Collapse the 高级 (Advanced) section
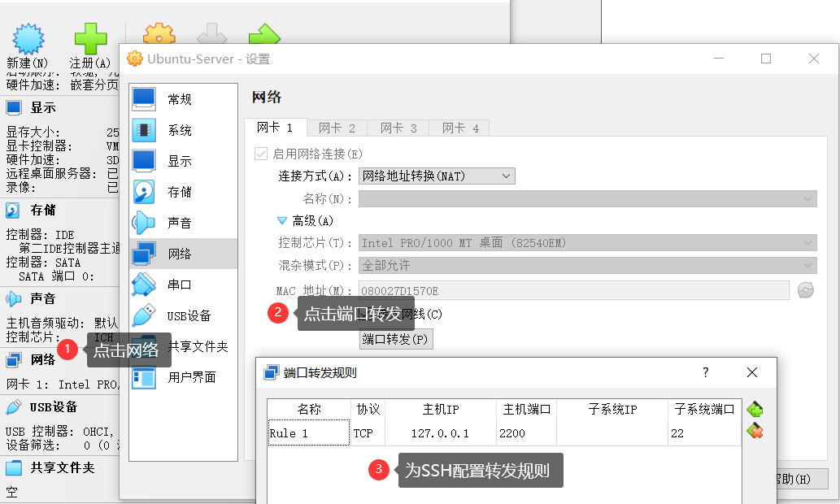840x504 pixels. coord(282,220)
